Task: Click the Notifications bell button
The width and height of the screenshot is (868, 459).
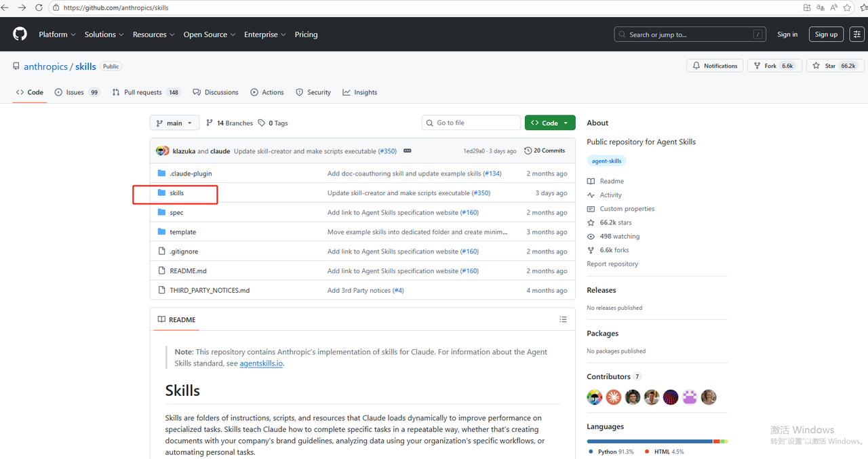Action: tap(715, 66)
